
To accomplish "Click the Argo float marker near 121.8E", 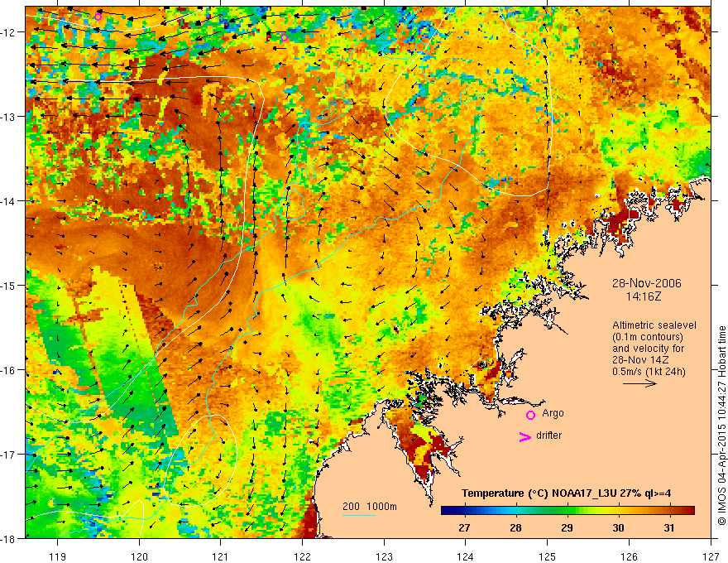I will tap(284, 37).
